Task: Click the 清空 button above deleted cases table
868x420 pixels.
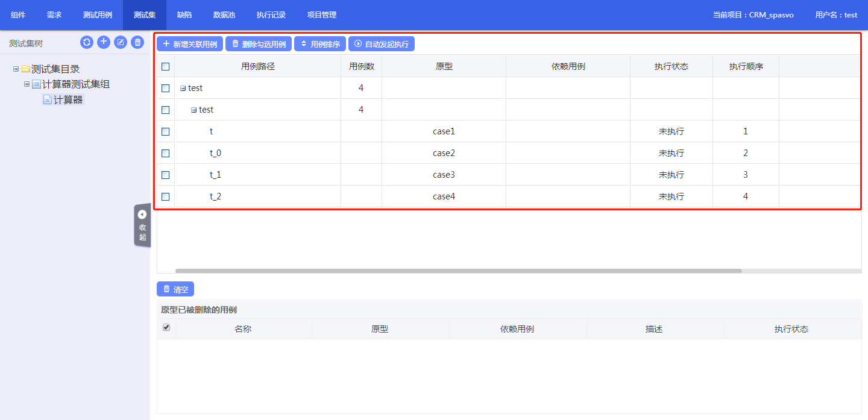Action: click(x=175, y=289)
